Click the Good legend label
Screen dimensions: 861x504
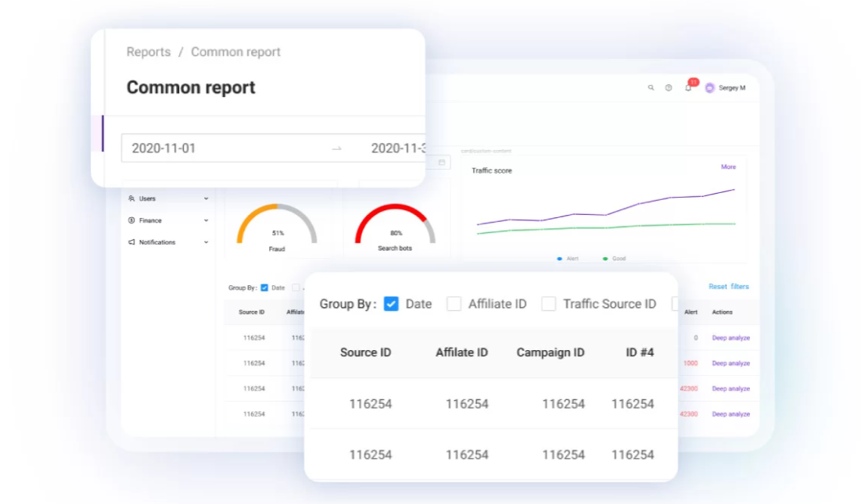click(x=619, y=259)
